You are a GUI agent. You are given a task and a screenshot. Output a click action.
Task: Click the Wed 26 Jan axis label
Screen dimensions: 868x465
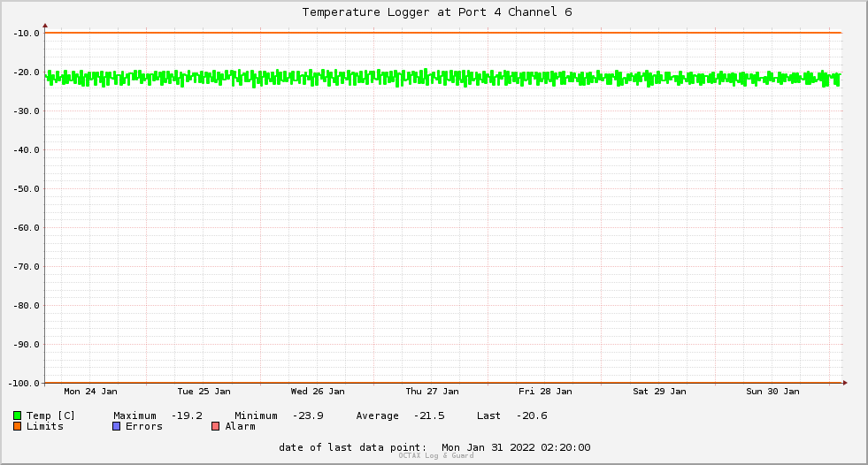click(x=318, y=392)
